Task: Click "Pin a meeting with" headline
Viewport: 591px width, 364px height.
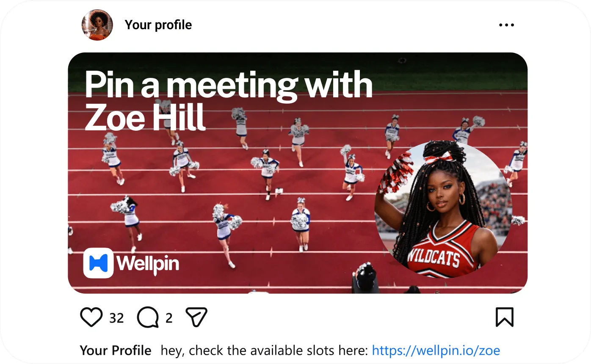Action: click(229, 85)
